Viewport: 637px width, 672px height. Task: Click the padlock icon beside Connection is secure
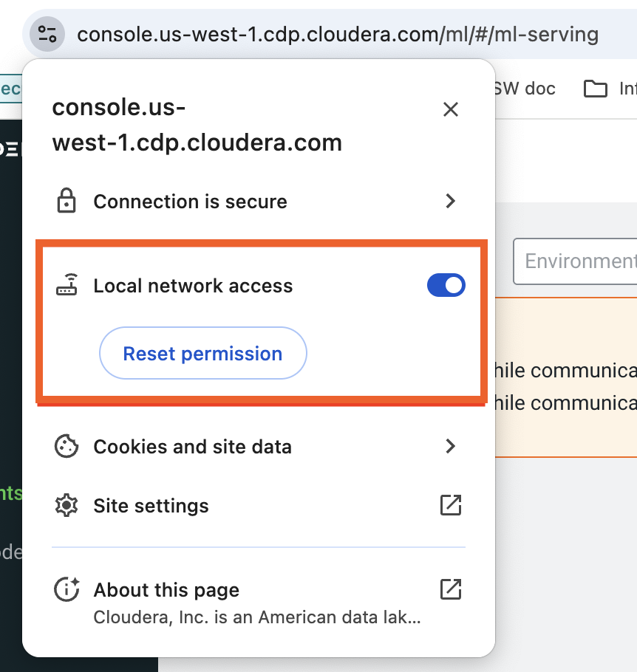(x=67, y=202)
